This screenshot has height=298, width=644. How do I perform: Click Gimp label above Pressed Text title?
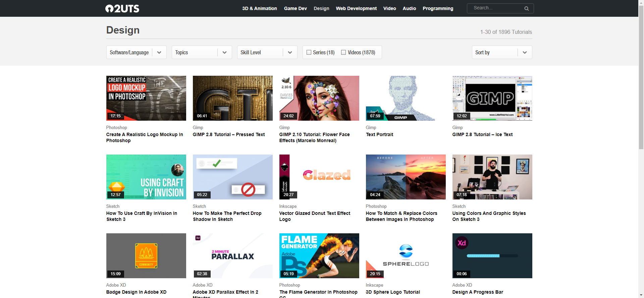coord(198,127)
